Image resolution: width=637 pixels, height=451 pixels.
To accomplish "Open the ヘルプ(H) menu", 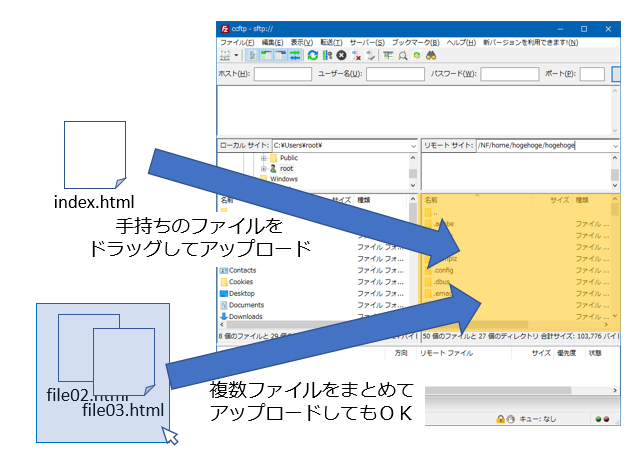I will coord(461,42).
